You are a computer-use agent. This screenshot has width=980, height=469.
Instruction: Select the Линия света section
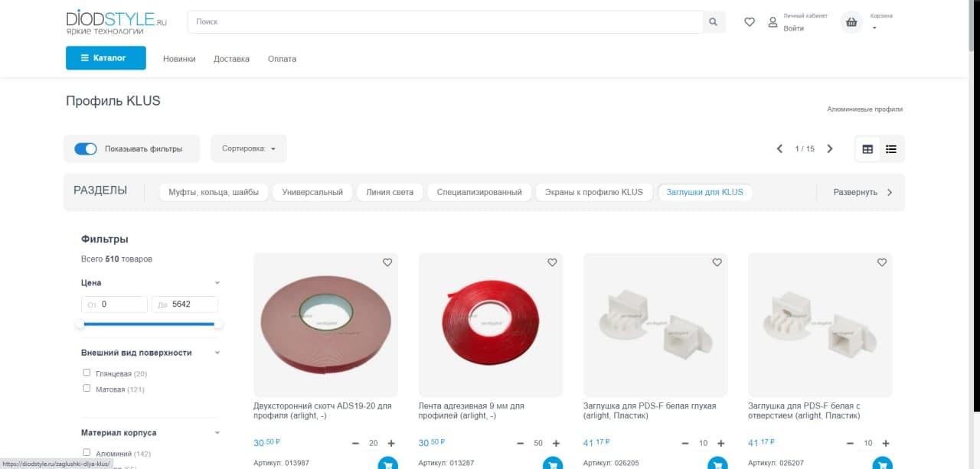390,192
